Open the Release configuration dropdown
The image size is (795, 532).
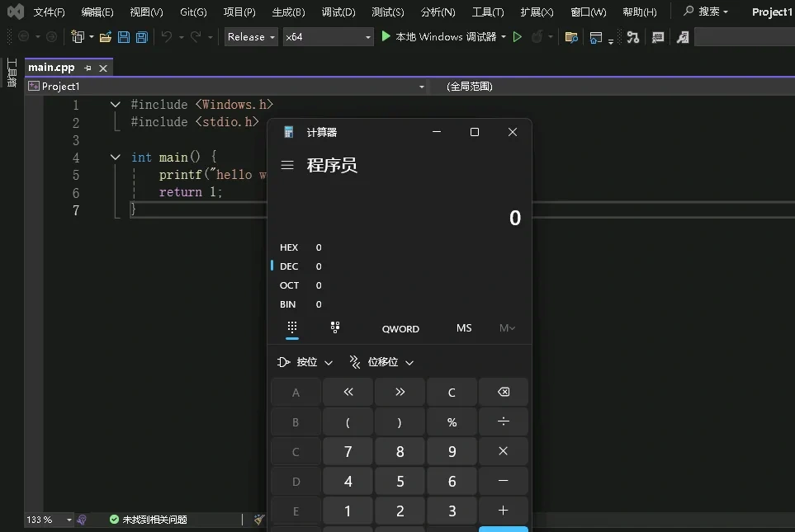(x=252, y=37)
